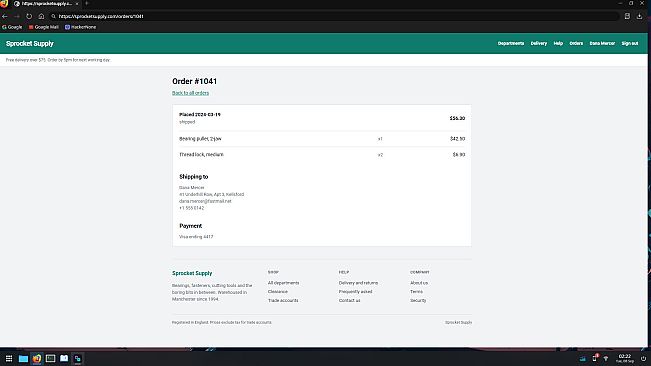Go back using the browser back arrow
Image resolution: width=651 pixels, height=366 pixels.
click(5, 16)
